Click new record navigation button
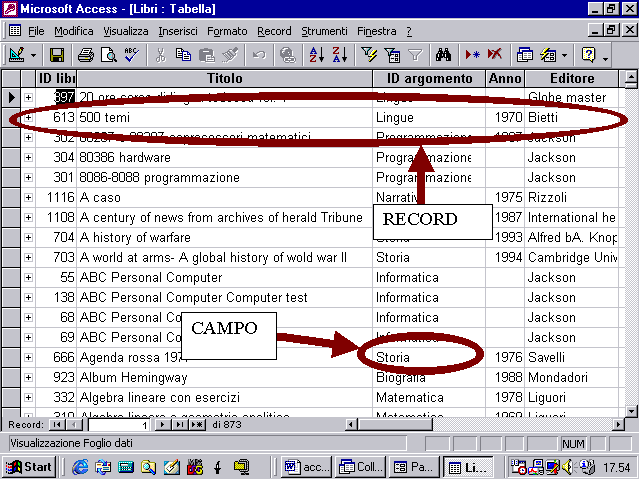 tap(197, 425)
